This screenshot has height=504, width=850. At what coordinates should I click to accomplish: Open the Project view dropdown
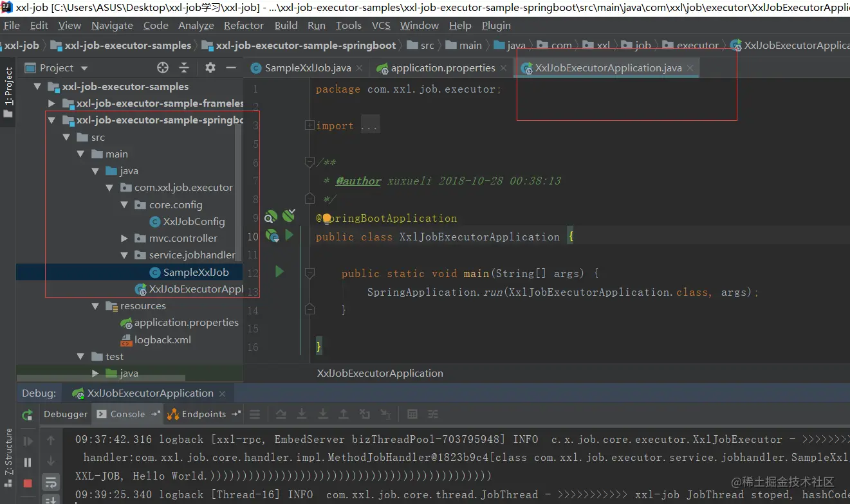pos(84,68)
